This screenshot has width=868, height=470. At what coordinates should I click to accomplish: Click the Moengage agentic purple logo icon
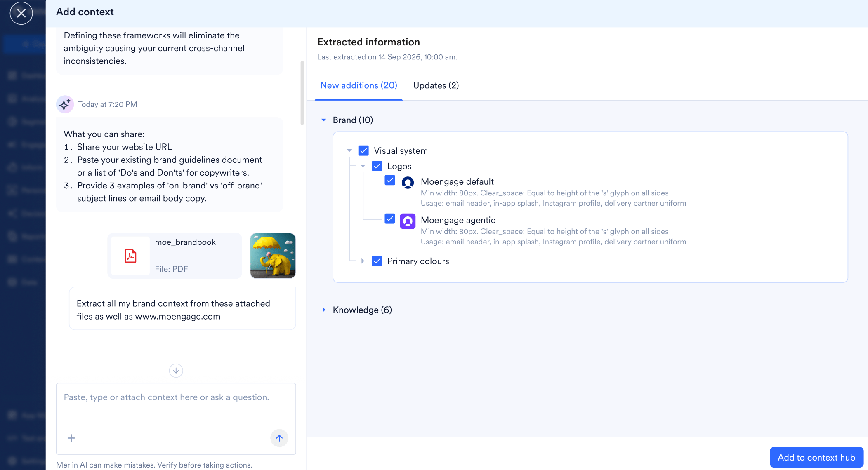[408, 221]
